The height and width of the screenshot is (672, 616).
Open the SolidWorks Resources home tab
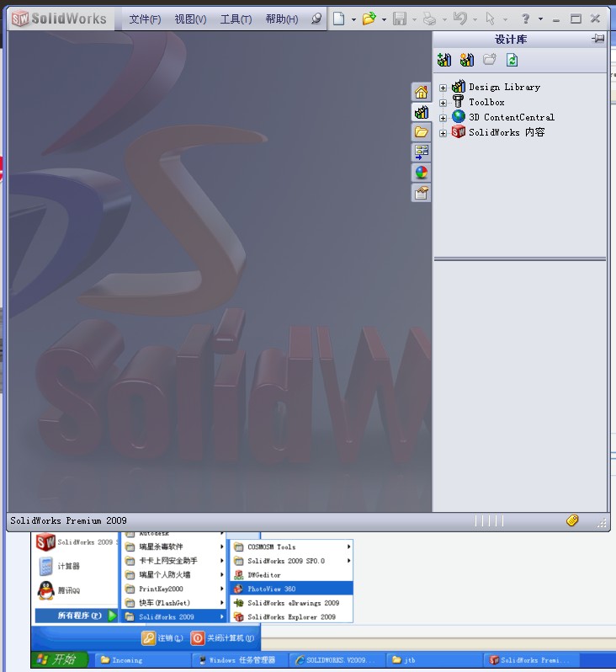tap(421, 92)
